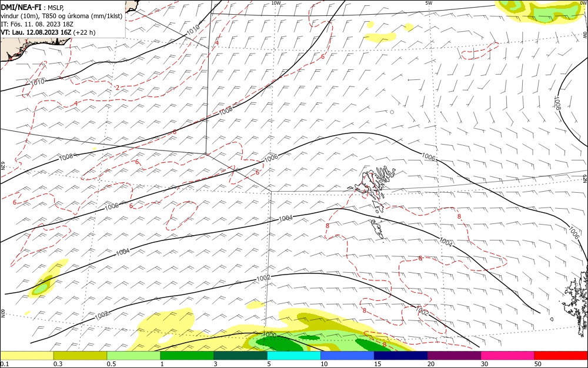Click the '1000' isobar label

click(269, 334)
